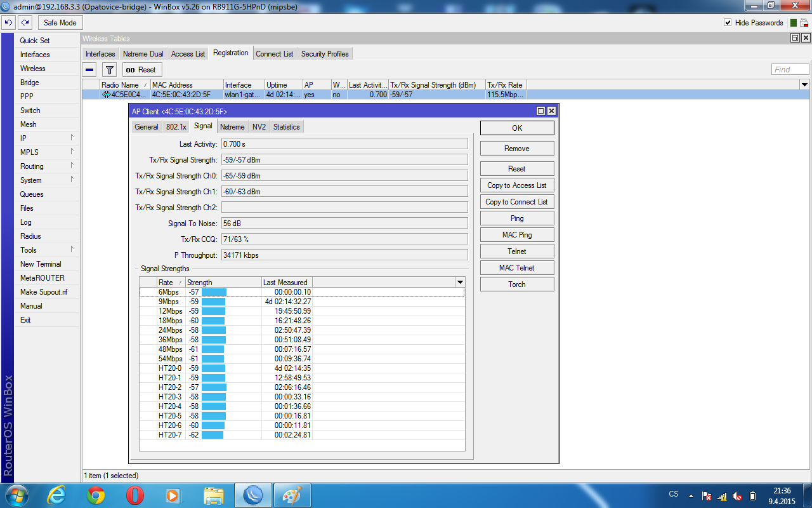Viewport: 812px width, 508px height.
Task: Toggle Safe Mode button
Action: [60, 23]
